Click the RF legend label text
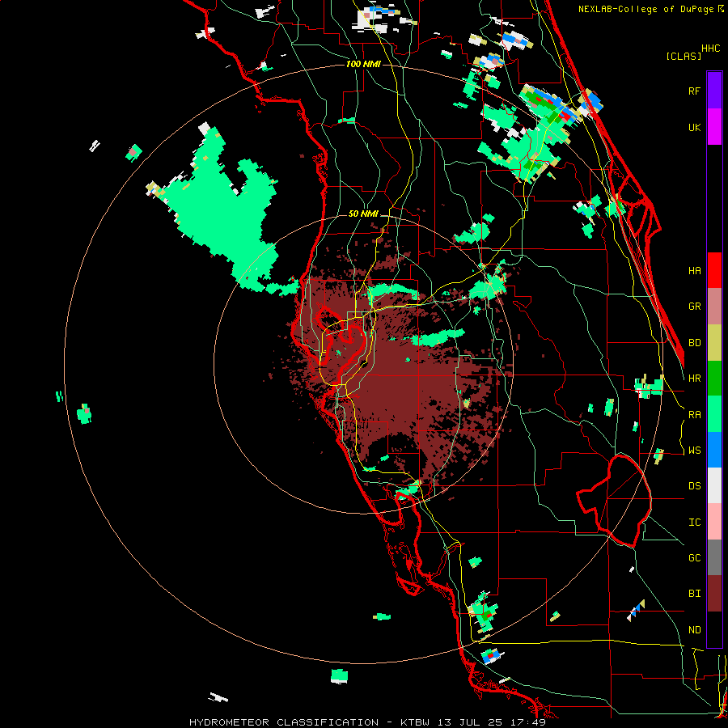This screenshot has width=728, height=728. pos(694,91)
